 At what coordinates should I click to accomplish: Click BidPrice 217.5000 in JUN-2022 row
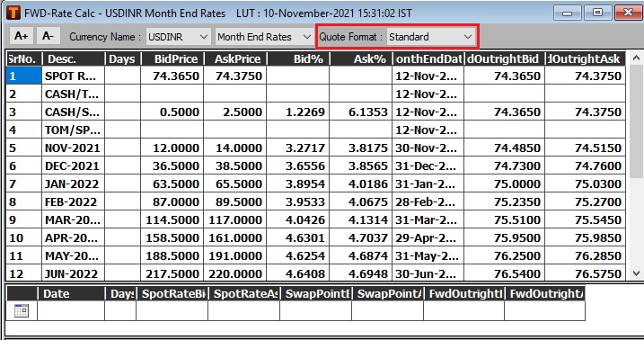[172, 273]
